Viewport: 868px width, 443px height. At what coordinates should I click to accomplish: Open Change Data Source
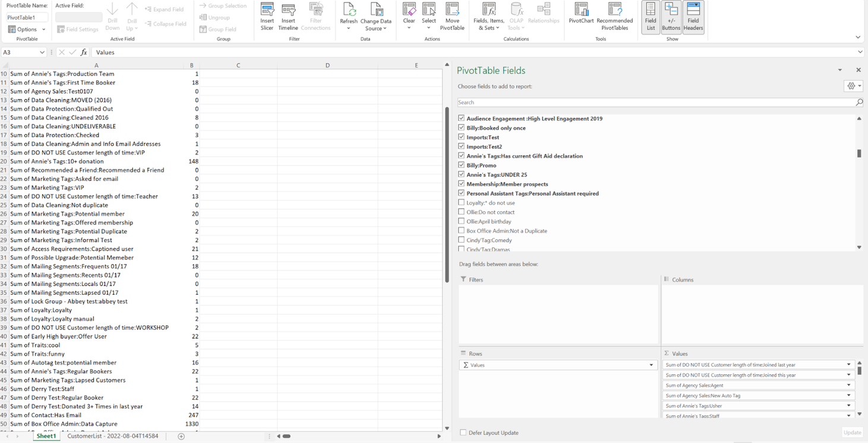(x=376, y=17)
